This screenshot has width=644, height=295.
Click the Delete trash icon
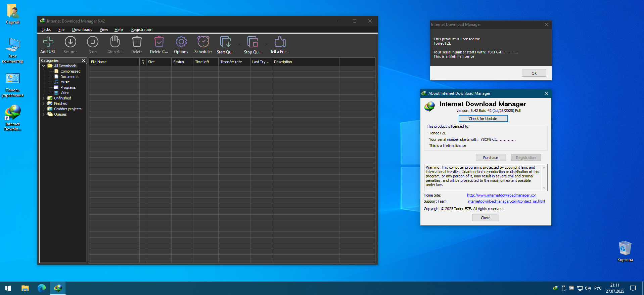pos(137,42)
